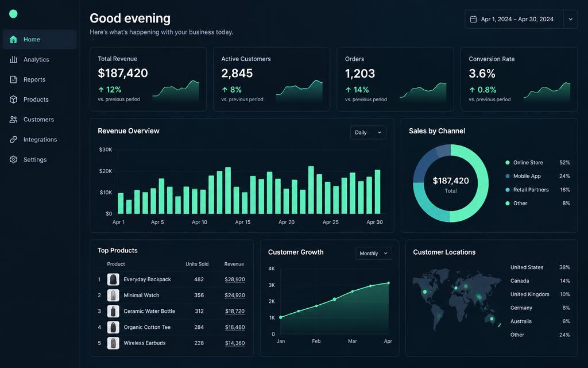The height and width of the screenshot is (368, 588).
Task: Click Conversion Rate up arrow indicator
Action: [472, 90]
